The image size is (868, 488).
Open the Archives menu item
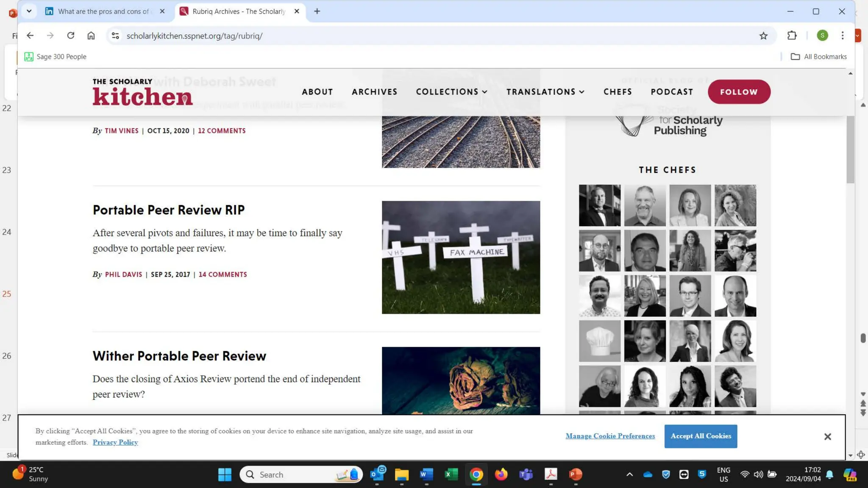click(x=374, y=92)
